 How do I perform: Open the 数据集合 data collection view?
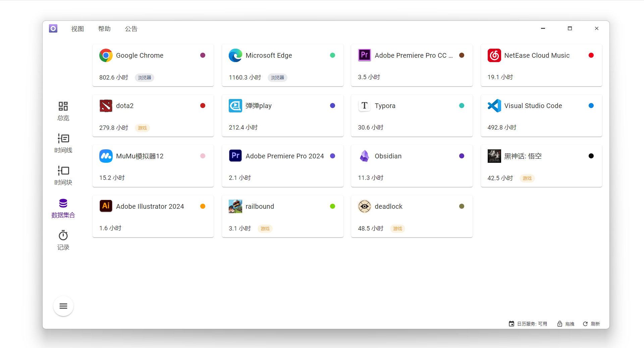pos(63,208)
